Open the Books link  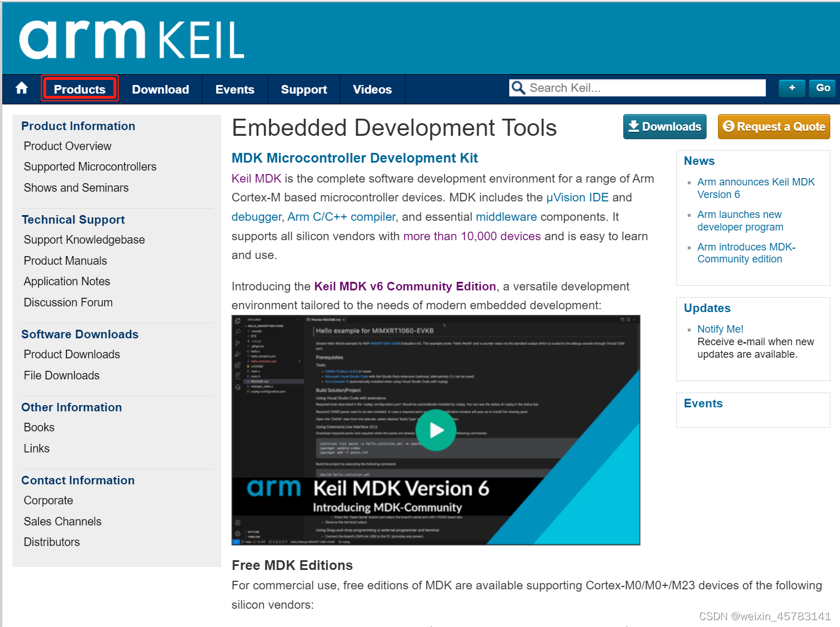pos(39,427)
